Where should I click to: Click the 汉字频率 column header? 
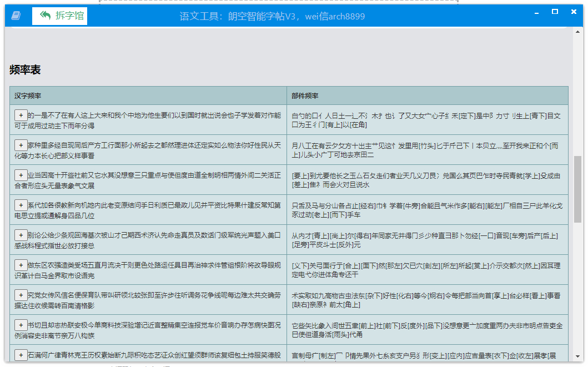(x=148, y=95)
